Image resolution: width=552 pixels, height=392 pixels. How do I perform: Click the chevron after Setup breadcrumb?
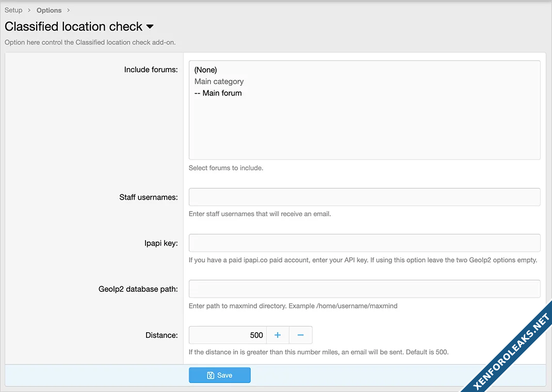tap(29, 10)
